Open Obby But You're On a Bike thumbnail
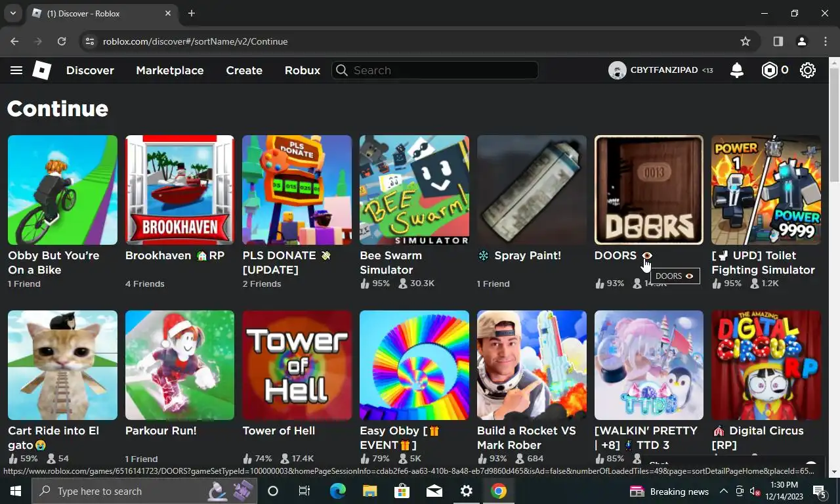 62,190
